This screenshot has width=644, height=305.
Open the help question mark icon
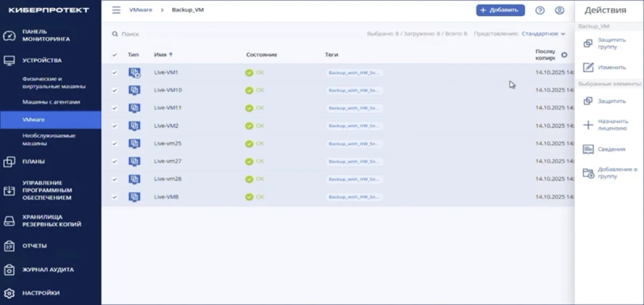pos(540,10)
